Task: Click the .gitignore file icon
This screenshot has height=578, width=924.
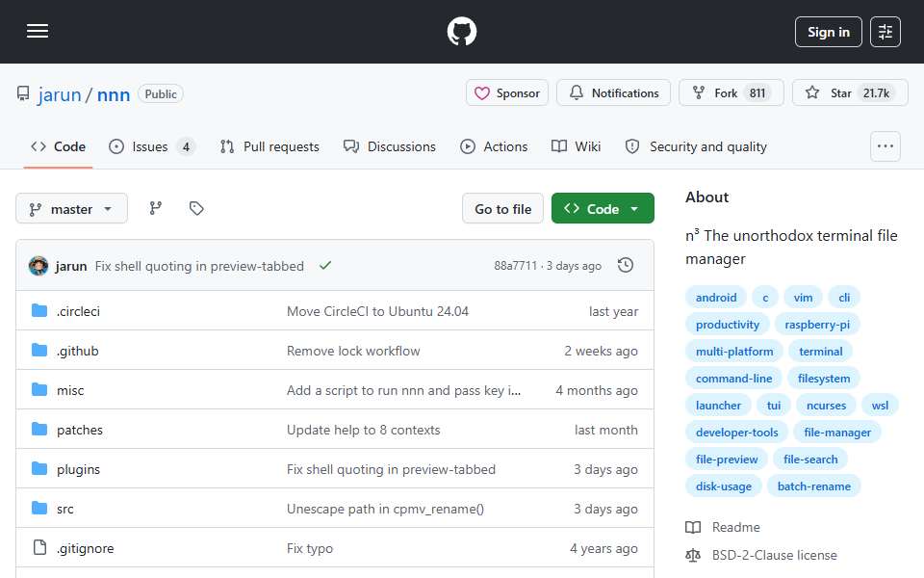Action: click(39, 548)
